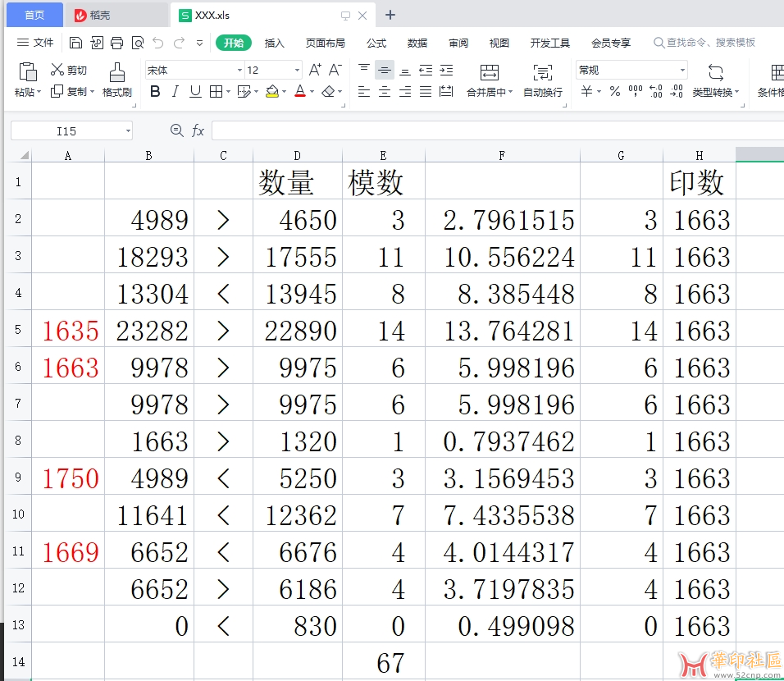The height and width of the screenshot is (681, 784).
Task: Expand the borders dropdown arrow
Action: tap(228, 92)
